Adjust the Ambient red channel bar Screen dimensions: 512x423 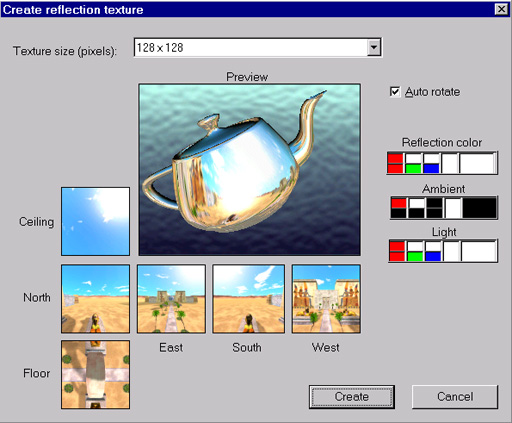point(399,208)
